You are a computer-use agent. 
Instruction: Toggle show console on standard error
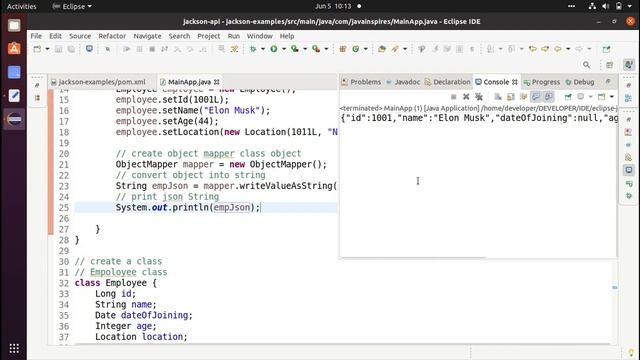click(x=549, y=97)
